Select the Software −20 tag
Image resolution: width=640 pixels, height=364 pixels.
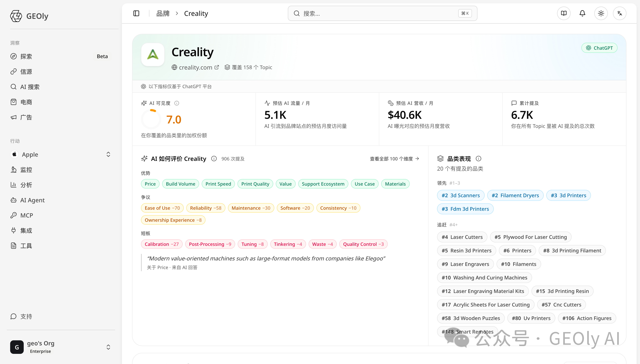295,208
